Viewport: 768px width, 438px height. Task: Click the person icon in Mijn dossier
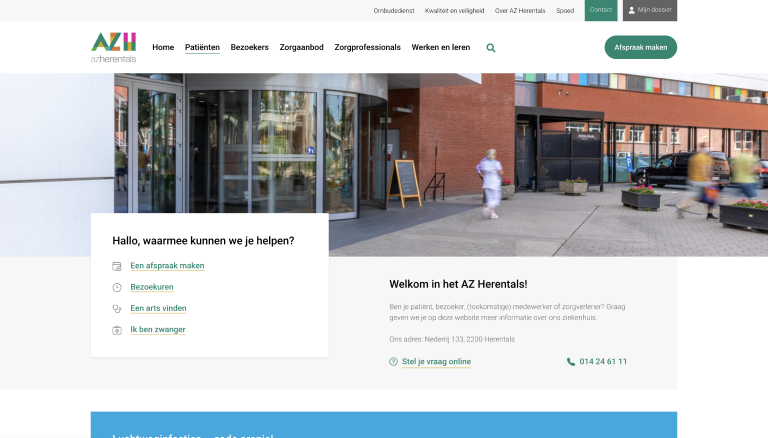click(x=631, y=10)
